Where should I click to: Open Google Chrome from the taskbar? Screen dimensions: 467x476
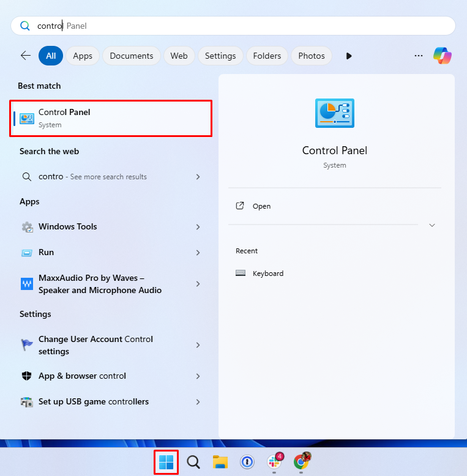301,461
